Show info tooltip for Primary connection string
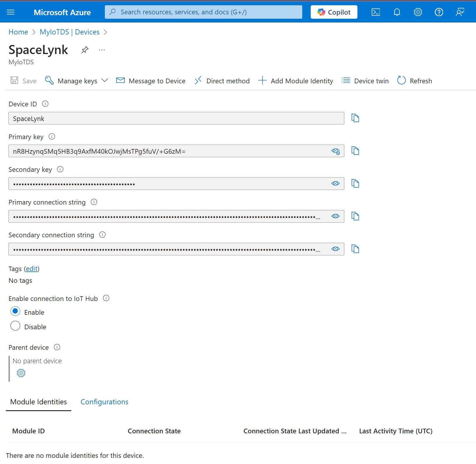 pyautogui.click(x=94, y=202)
